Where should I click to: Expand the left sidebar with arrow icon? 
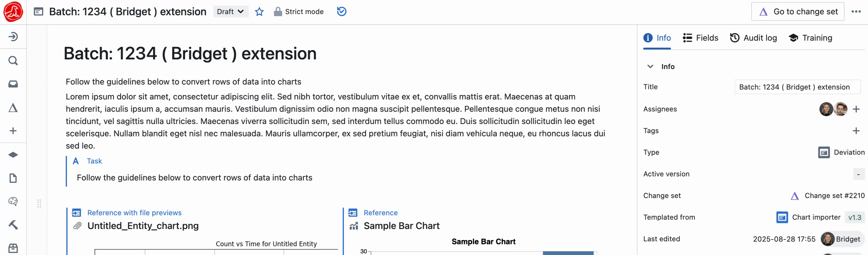pyautogui.click(x=13, y=36)
